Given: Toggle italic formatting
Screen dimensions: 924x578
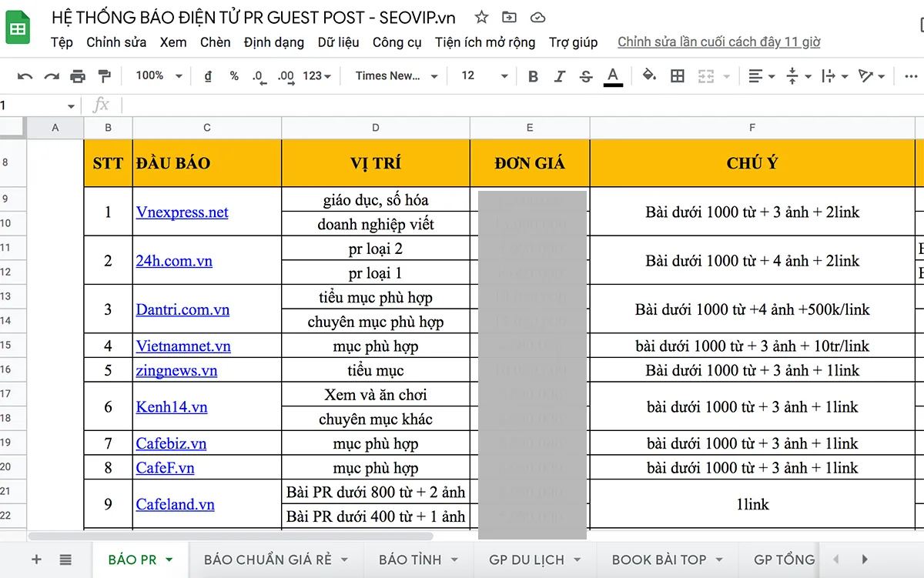Looking at the screenshot, I should (560, 76).
